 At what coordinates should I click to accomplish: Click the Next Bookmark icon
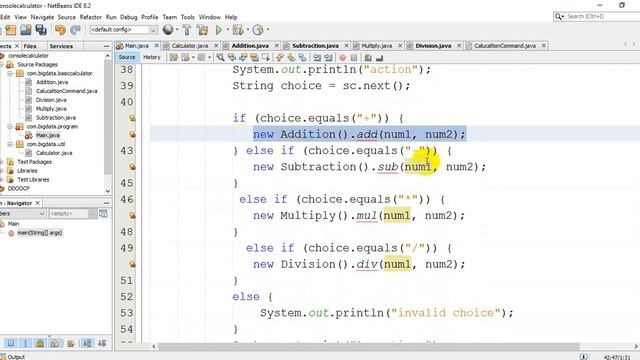291,58
